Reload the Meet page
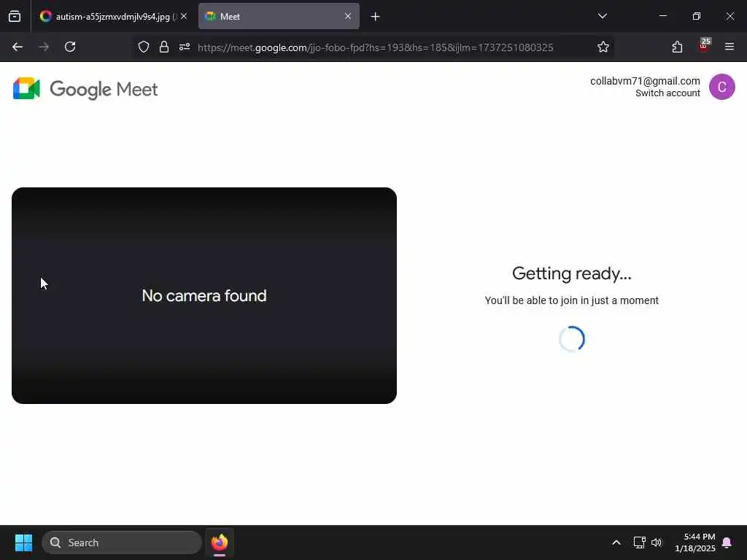The width and height of the screenshot is (747, 560). [x=70, y=47]
